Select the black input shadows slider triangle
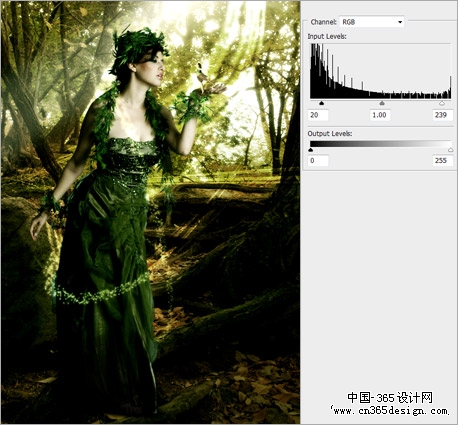458x425 pixels. coord(321,103)
